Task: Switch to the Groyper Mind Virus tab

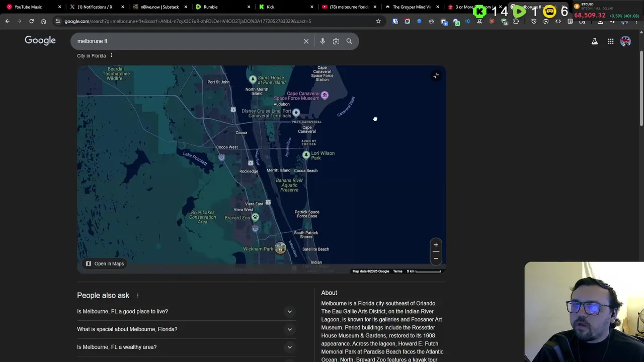Action: 411,7
